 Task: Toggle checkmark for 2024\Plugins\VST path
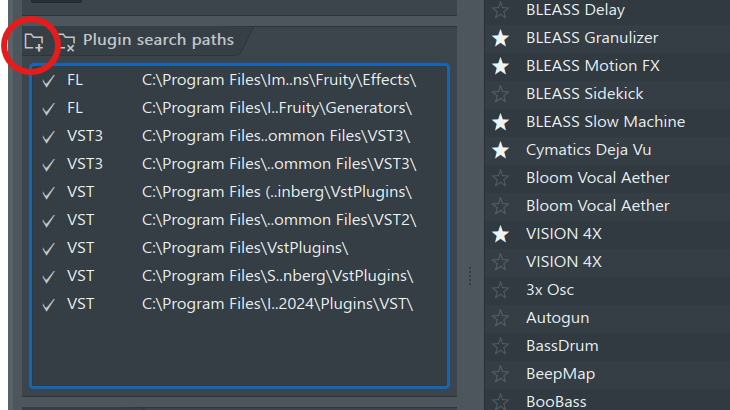click(48, 305)
